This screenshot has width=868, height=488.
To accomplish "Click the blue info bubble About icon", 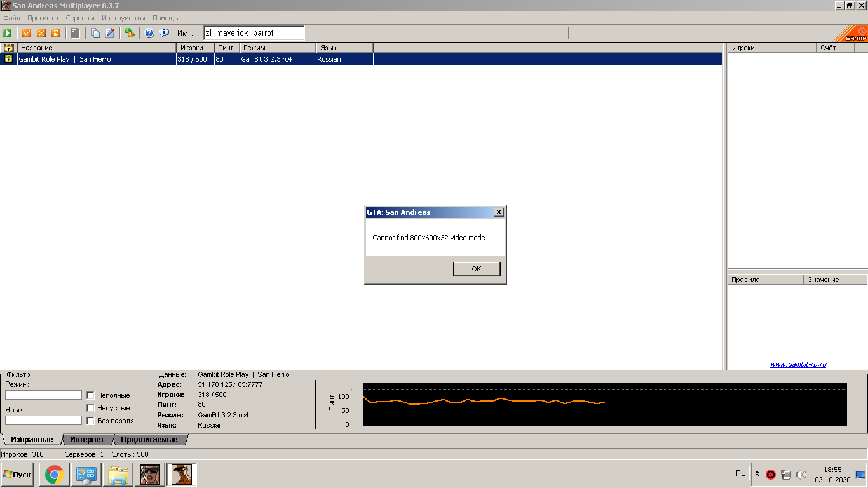I will tap(164, 33).
